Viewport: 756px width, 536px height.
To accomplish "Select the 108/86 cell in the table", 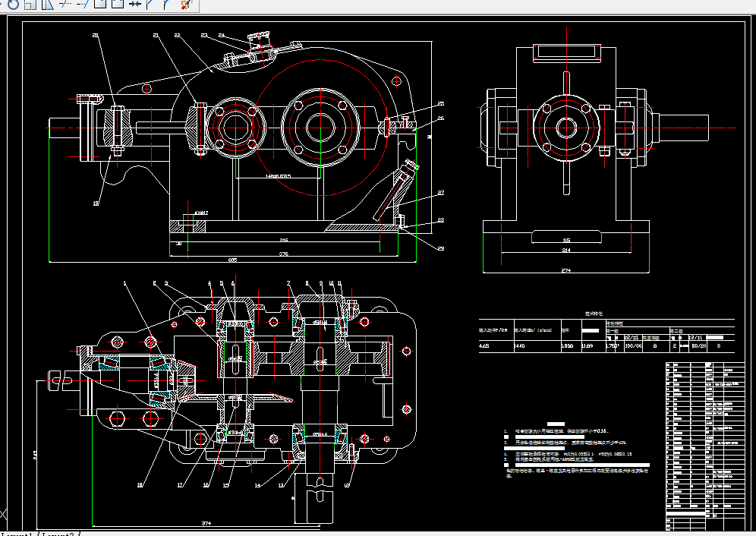I will click(x=633, y=346).
